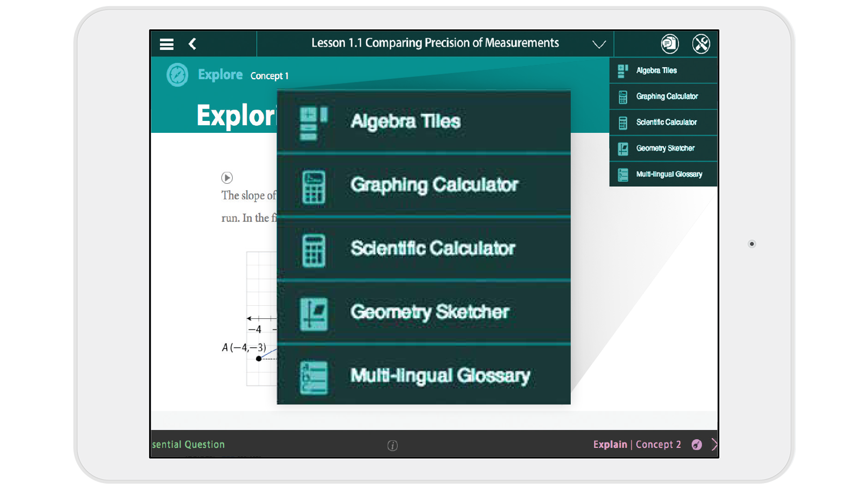Click the info icon in the bottom bar
868x488 pixels.
pyautogui.click(x=392, y=445)
